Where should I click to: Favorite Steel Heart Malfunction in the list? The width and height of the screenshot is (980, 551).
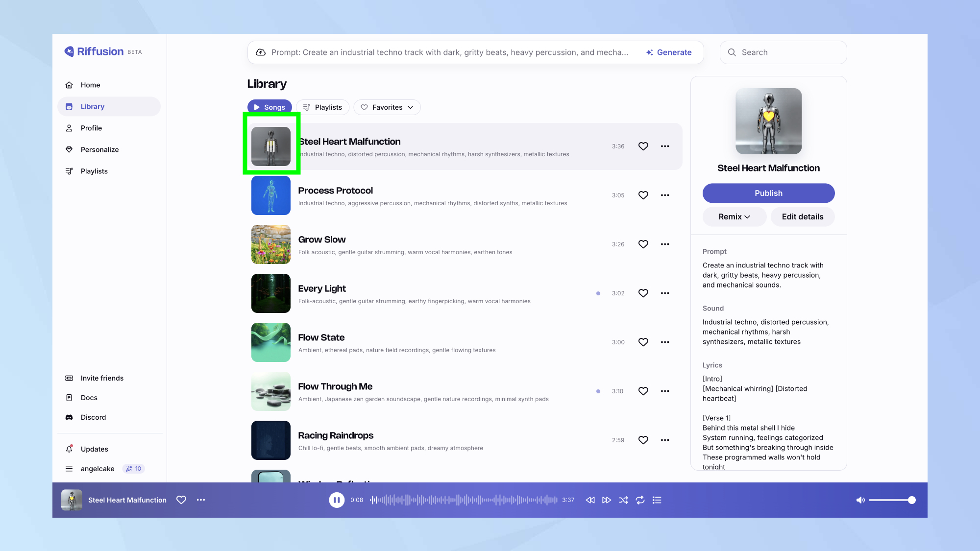point(643,146)
